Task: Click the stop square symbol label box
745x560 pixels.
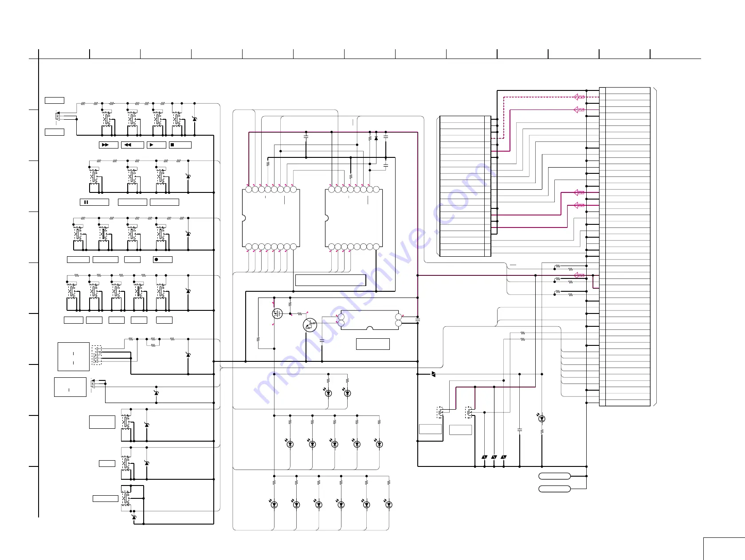Action: [x=180, y=145]
